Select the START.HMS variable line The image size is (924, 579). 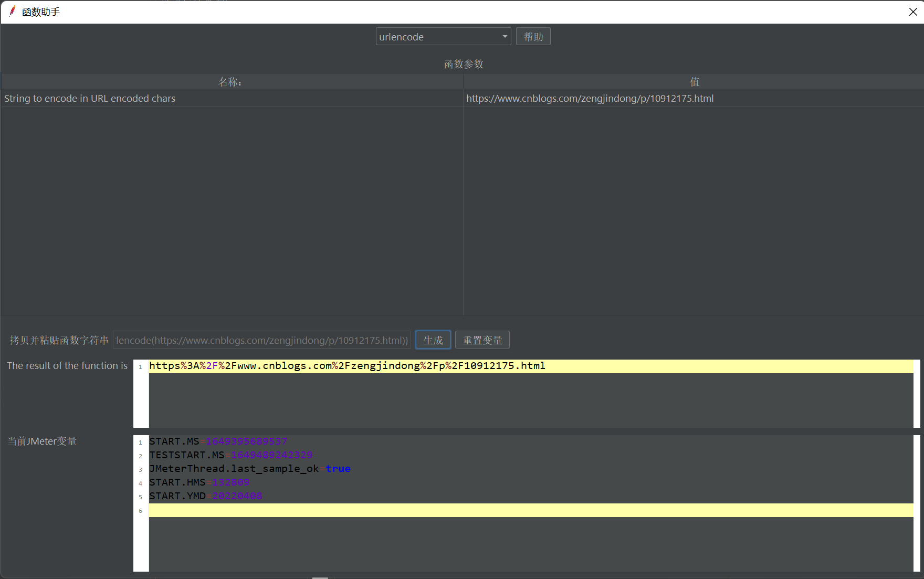click(x=531, y=482)
